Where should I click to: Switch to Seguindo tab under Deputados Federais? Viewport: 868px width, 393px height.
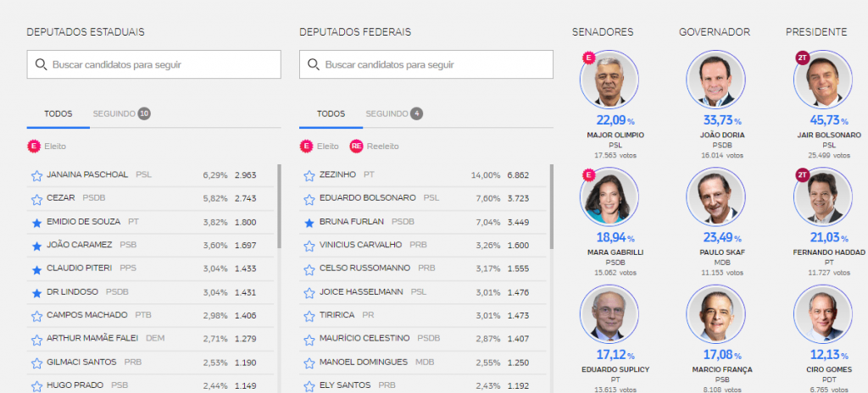(394, 113)
